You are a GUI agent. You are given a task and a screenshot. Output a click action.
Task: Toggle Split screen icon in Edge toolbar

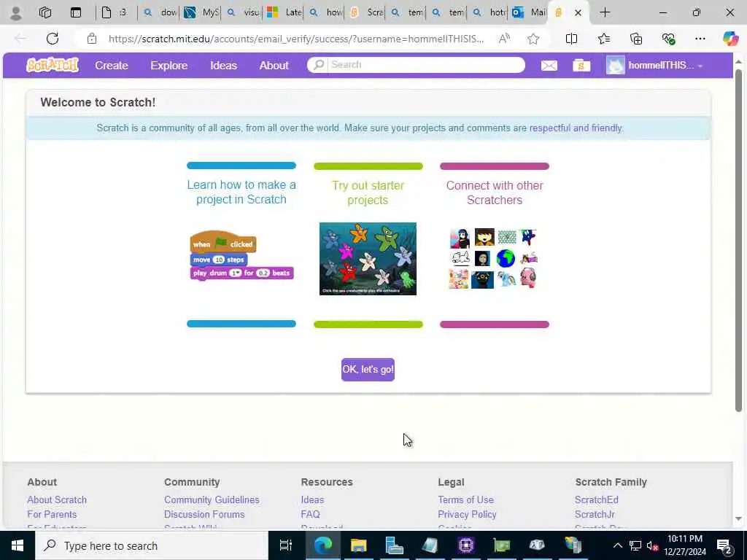pos(571,39)
